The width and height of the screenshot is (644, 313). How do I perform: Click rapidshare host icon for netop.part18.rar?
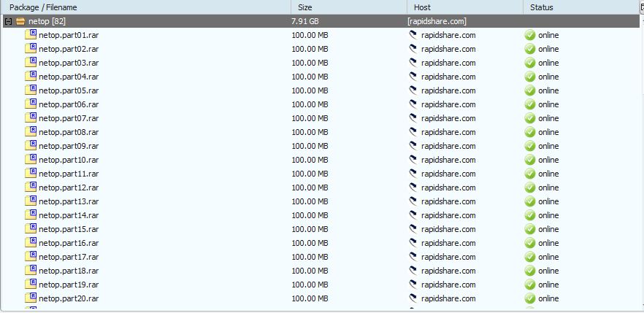pos(413,271)
